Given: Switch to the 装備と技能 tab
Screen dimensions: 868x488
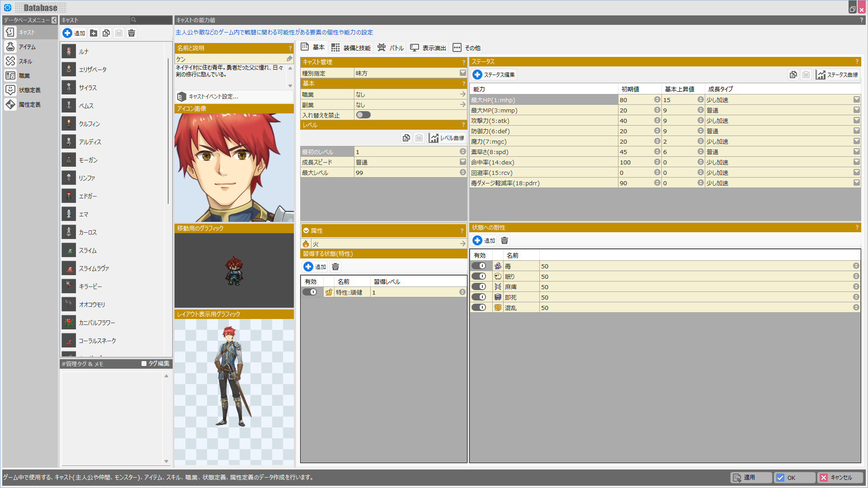Looking at the screenshot, I should pos(351,48).
